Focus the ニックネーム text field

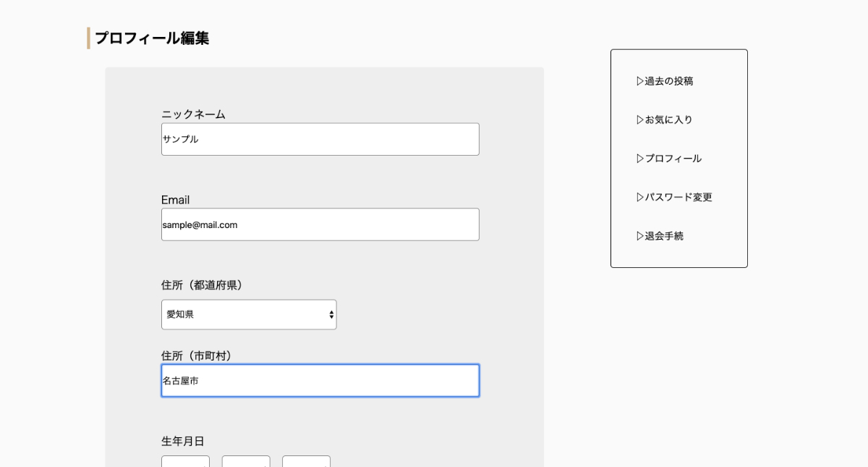point(320,139)
